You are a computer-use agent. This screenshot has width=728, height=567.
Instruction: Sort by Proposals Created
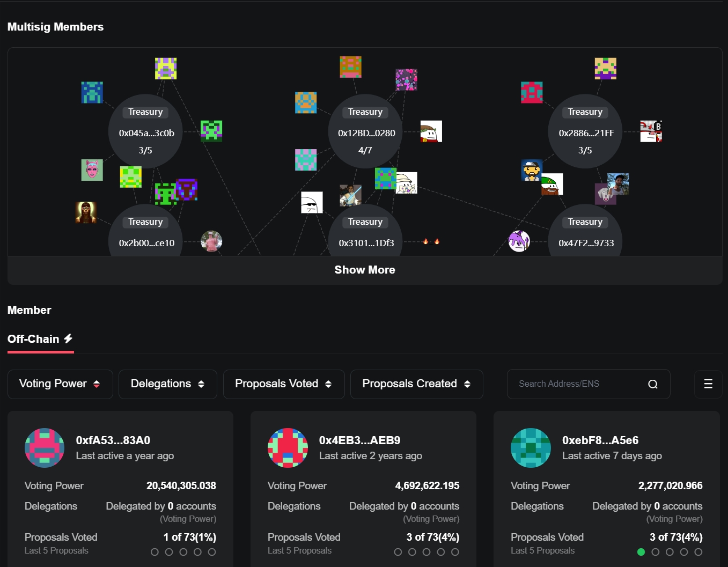click(x=416, y=384)
